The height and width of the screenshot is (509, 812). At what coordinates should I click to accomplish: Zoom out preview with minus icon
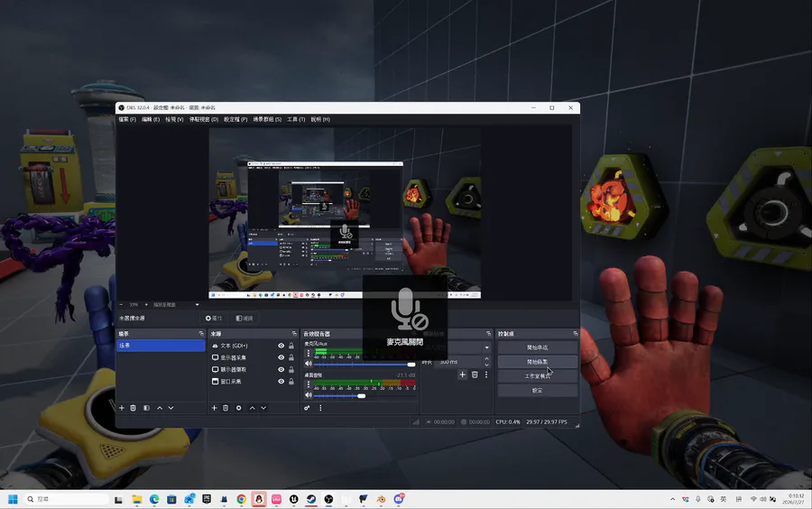pos(122,304)
